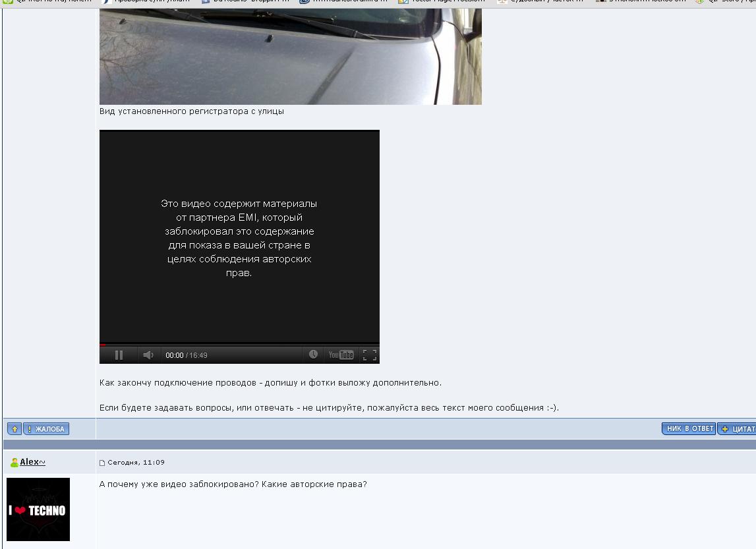
Task: Click the Watch Later clock icon
Action: point(313,355)
